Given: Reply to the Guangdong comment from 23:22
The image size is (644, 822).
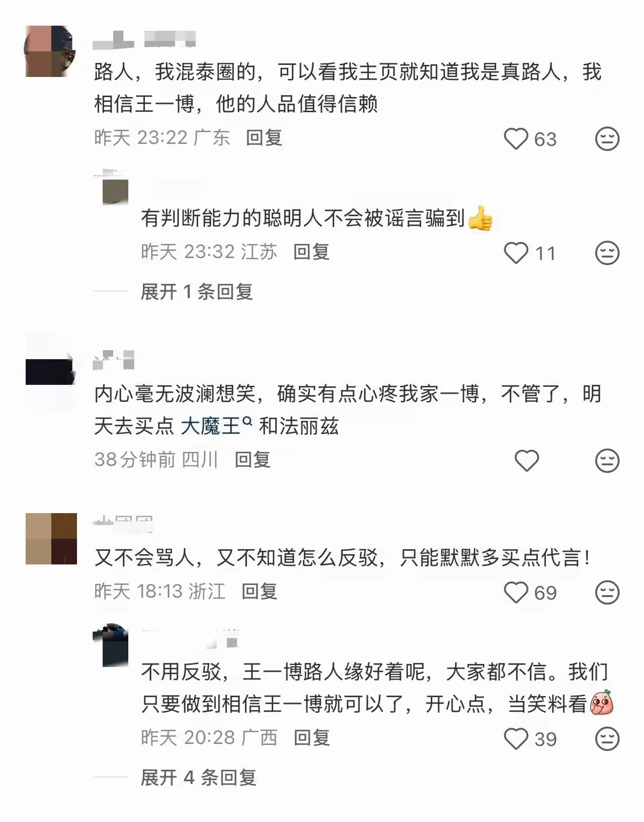Looking at the screenshot, I should pos(264,137).
